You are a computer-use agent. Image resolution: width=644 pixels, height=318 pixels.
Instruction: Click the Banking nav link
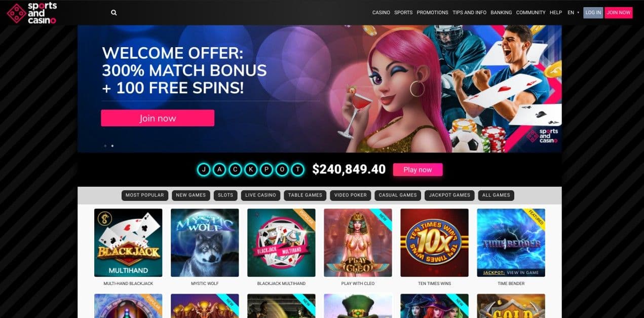[501, 13]
